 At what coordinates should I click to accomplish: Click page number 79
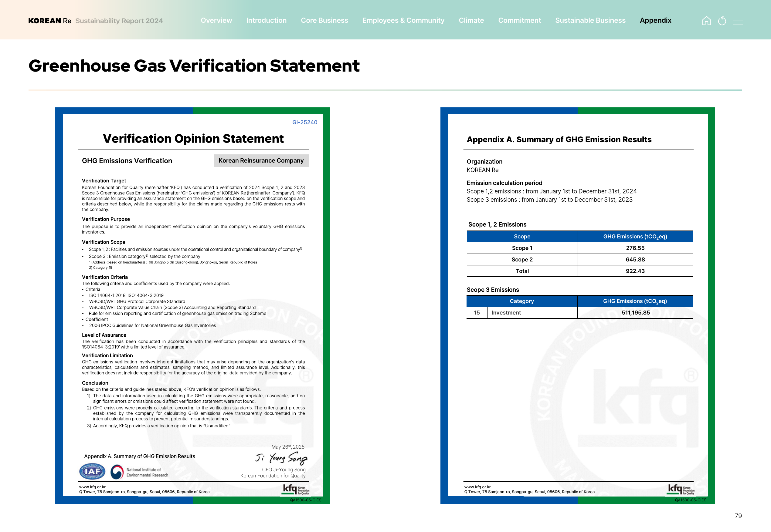738,516
